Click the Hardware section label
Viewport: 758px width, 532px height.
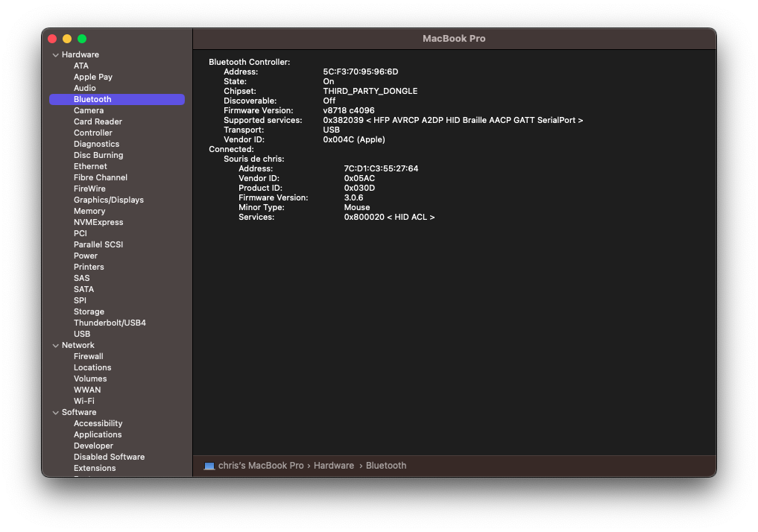80,54
